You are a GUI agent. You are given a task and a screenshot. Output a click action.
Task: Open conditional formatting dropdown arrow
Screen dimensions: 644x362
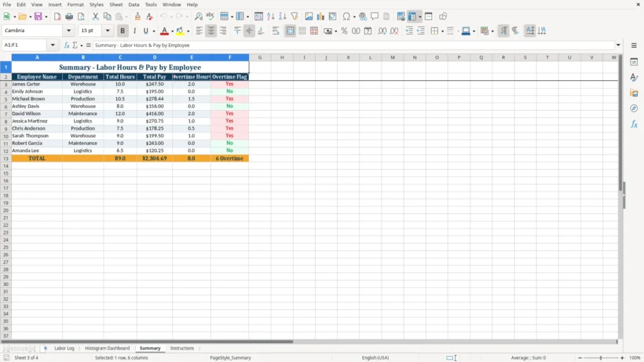492,31
